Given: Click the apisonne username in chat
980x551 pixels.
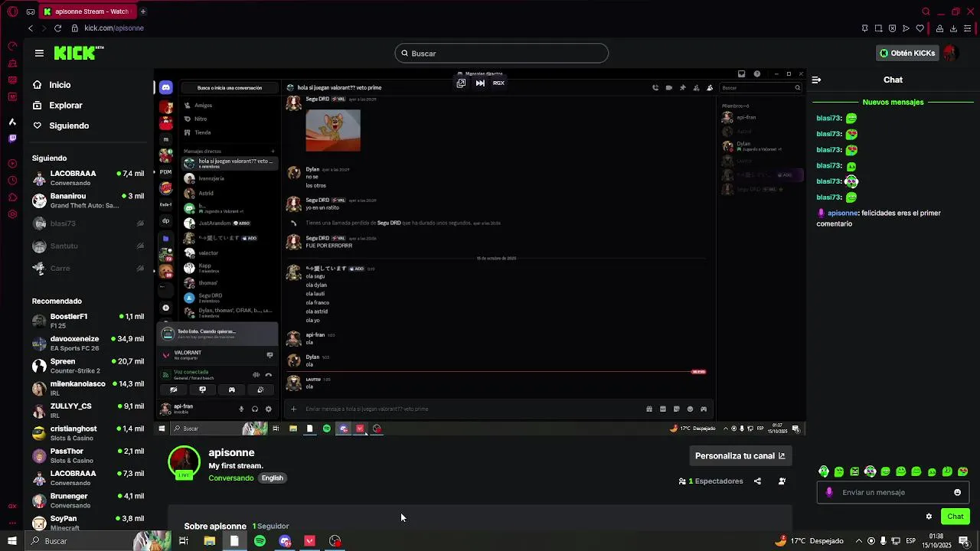Looking at the screenshot, I should click(843, 213).
